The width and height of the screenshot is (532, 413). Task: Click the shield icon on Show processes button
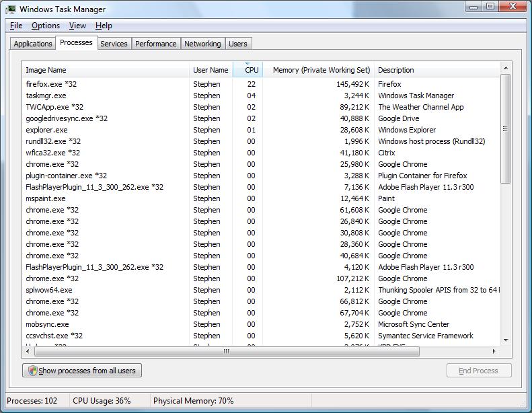coord(32,371)
